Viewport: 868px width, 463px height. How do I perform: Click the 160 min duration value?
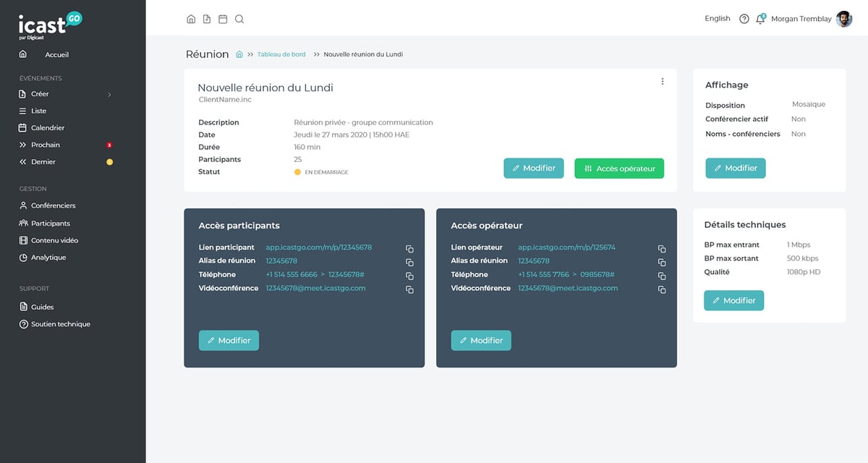coord(307,147)
